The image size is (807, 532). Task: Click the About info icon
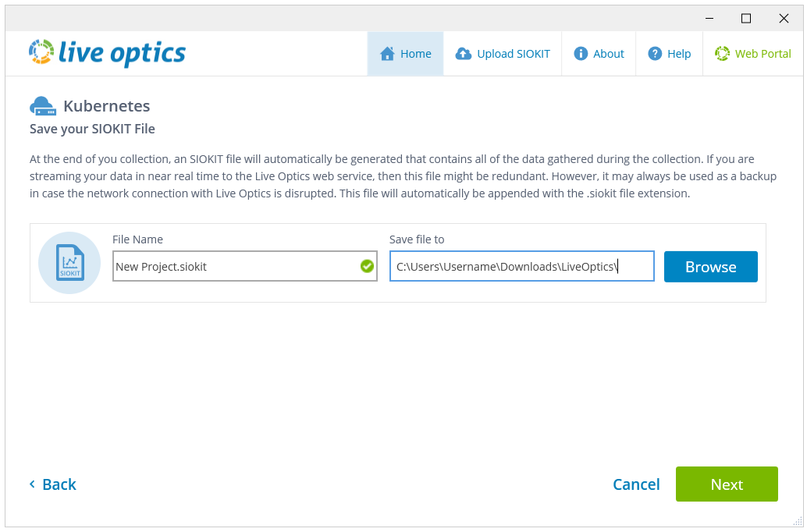coord(581,54)
